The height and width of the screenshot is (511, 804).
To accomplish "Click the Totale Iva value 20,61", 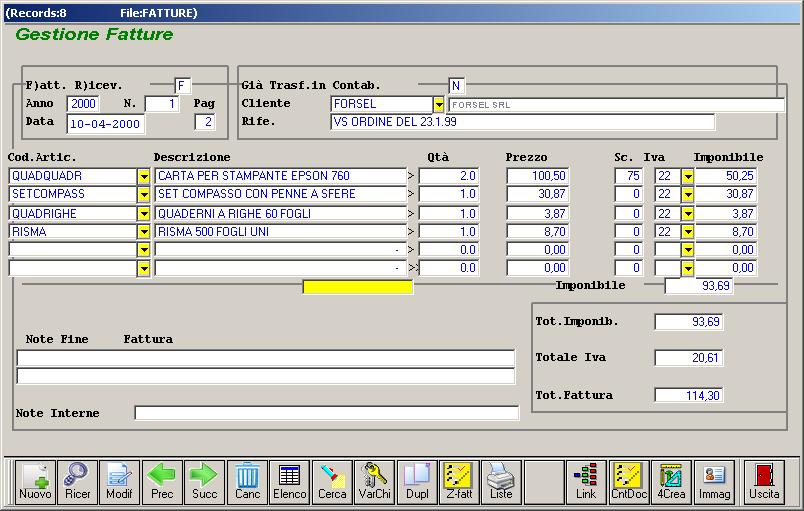I will pos(689,357).
